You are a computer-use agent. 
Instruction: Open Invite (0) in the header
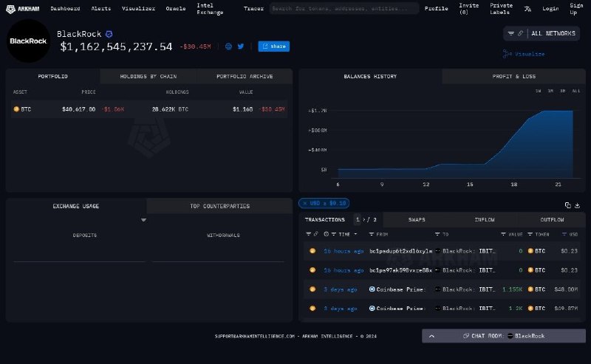click(x=468, y=9)
